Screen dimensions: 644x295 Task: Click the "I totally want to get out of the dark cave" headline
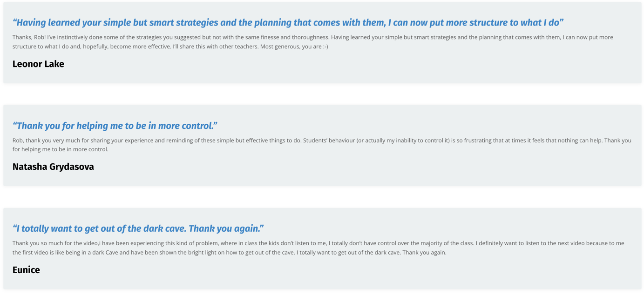138,228
